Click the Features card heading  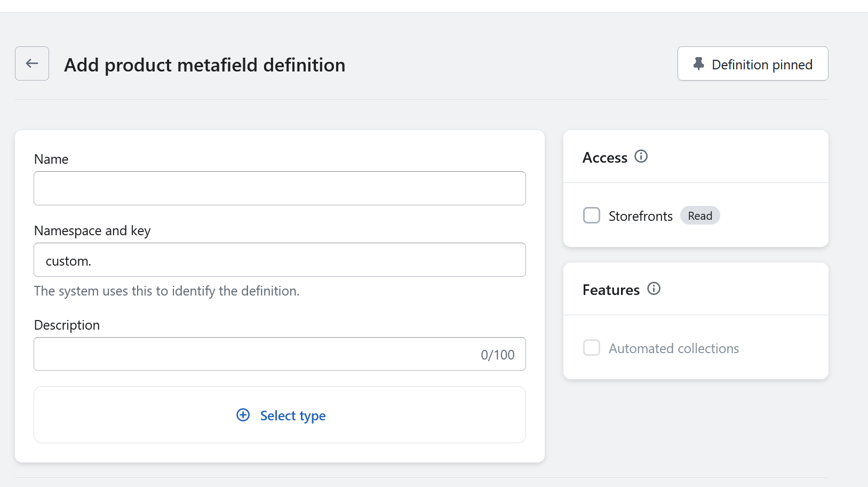coord(611,290)
